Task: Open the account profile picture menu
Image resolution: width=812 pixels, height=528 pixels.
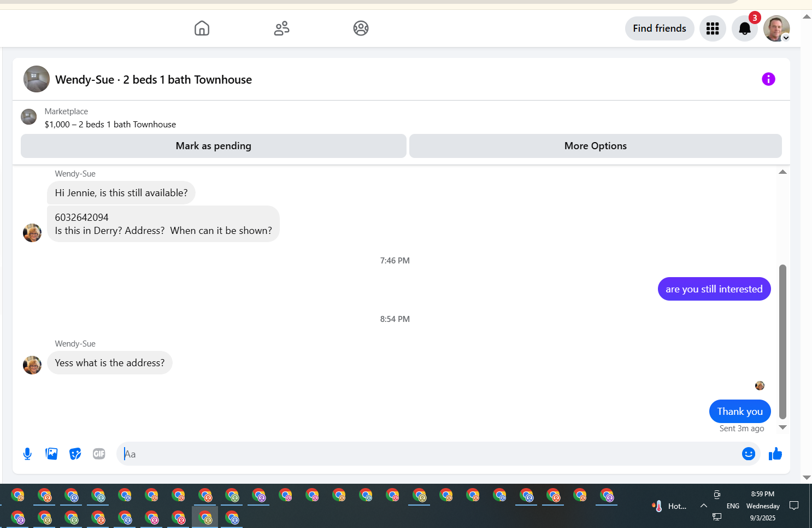Action: pos(776,28)
